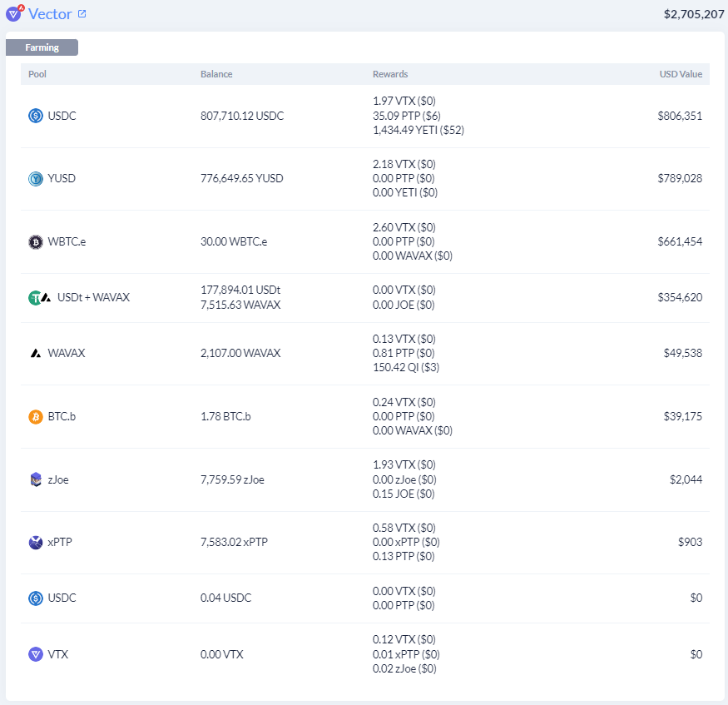Click the WBTC.e pool name
The height and width of the screenshot is (705, 728).
point(67,241)
